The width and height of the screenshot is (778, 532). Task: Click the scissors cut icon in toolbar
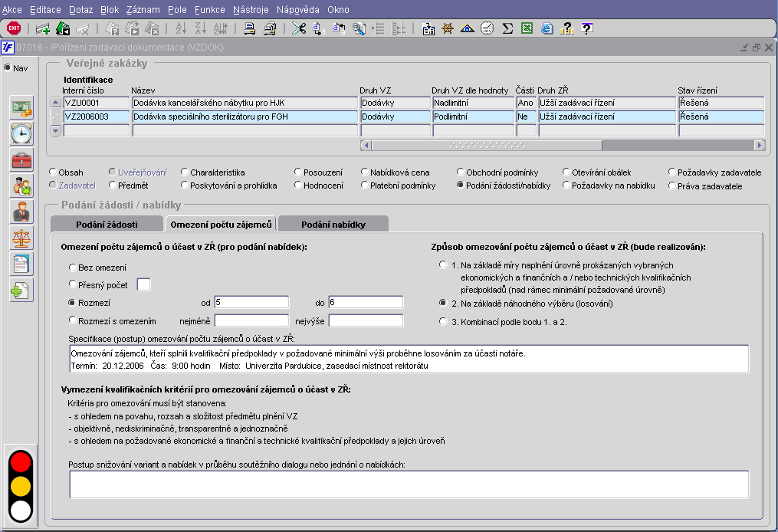[298, 28]
